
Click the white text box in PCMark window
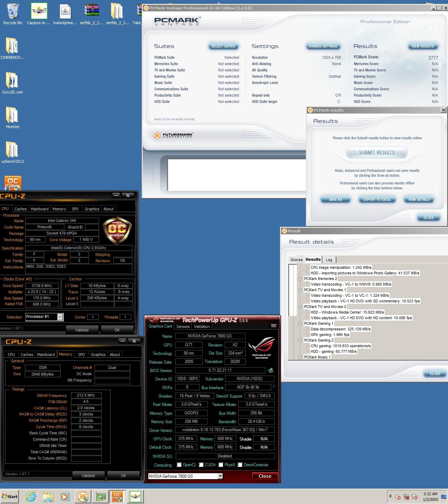(x=237, y=175)
